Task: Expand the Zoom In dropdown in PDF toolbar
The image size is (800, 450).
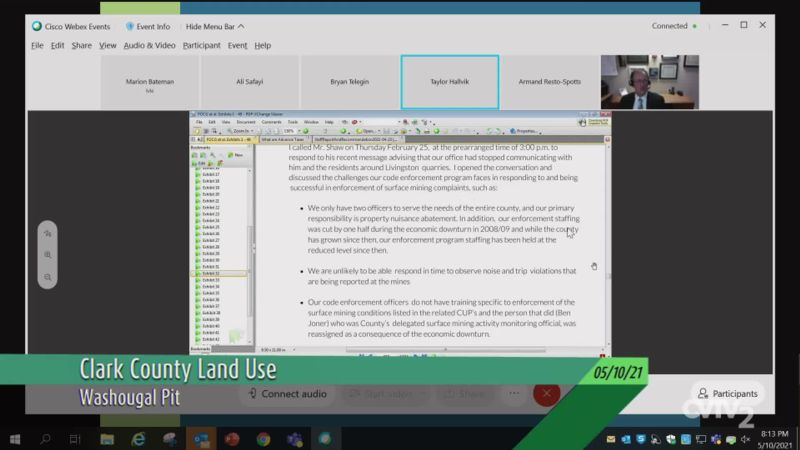Action: (253, 131)
